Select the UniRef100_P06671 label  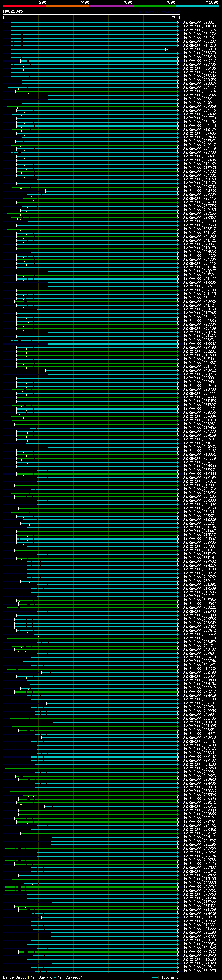[x=199, y=516]
